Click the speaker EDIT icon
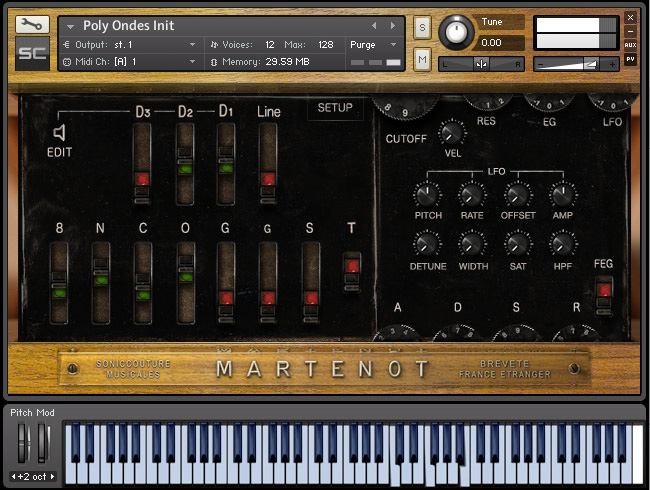 coord(60,133)
